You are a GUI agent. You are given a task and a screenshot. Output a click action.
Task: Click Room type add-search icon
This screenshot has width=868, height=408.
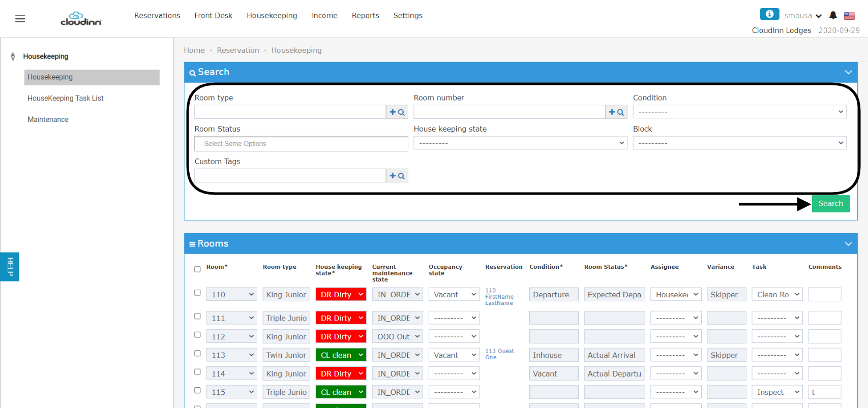point(397,112)
